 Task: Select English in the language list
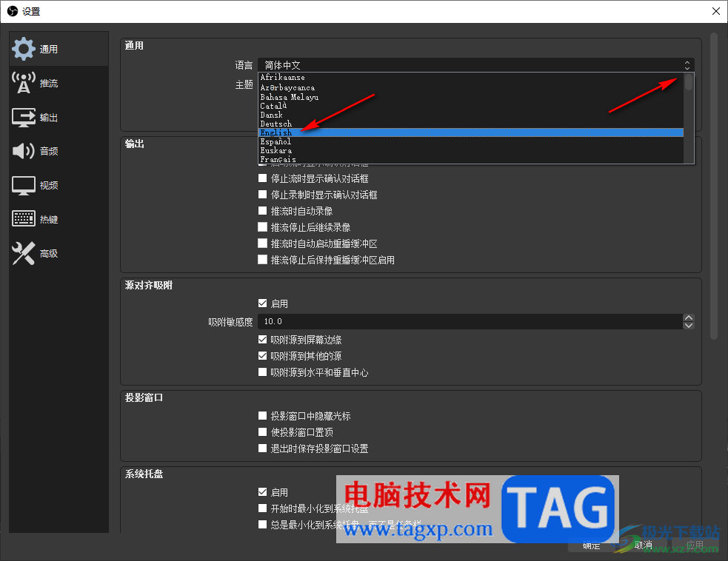click(x=471, y=132)
